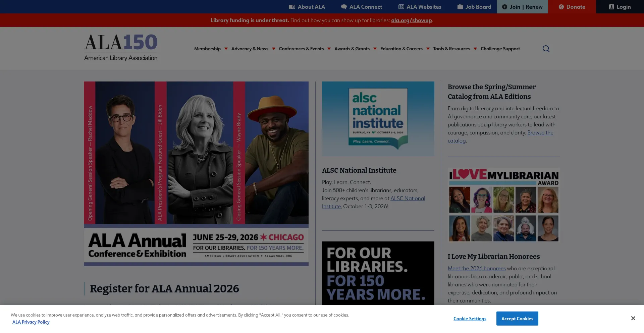Viewport: 644px width, 333px height.
Task: Click the ALA Connect chat bubble icon
Action: coord(344,7)
